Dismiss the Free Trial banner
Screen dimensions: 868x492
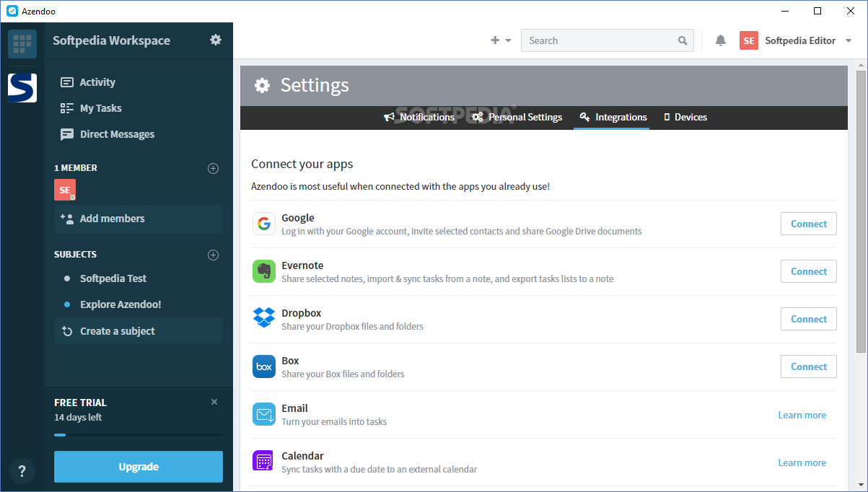tap(214, 402)
